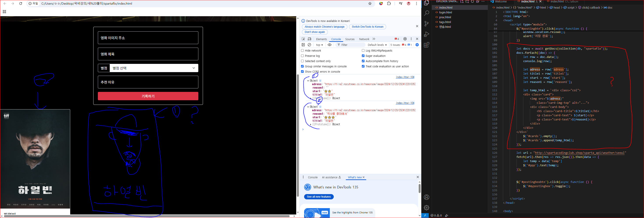Open DevTools settings gear
The width and height of the screenshot is (644, 218).
click(405, 39)
